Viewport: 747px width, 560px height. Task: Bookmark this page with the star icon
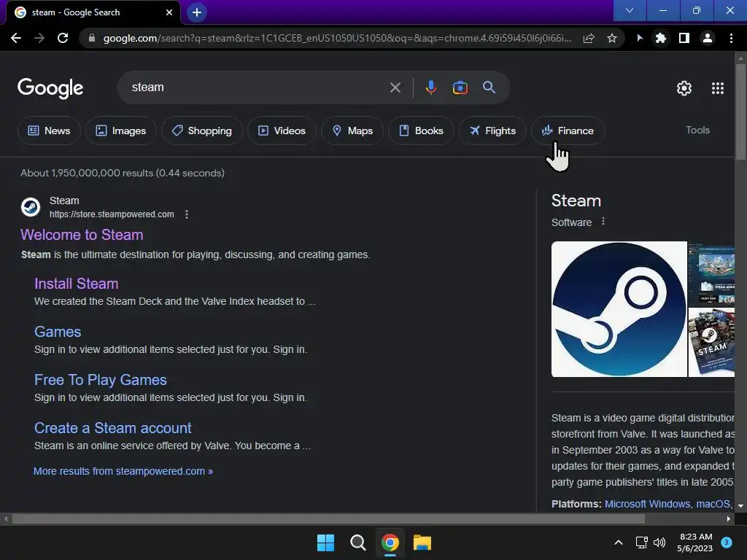click(x=612, y=38)
